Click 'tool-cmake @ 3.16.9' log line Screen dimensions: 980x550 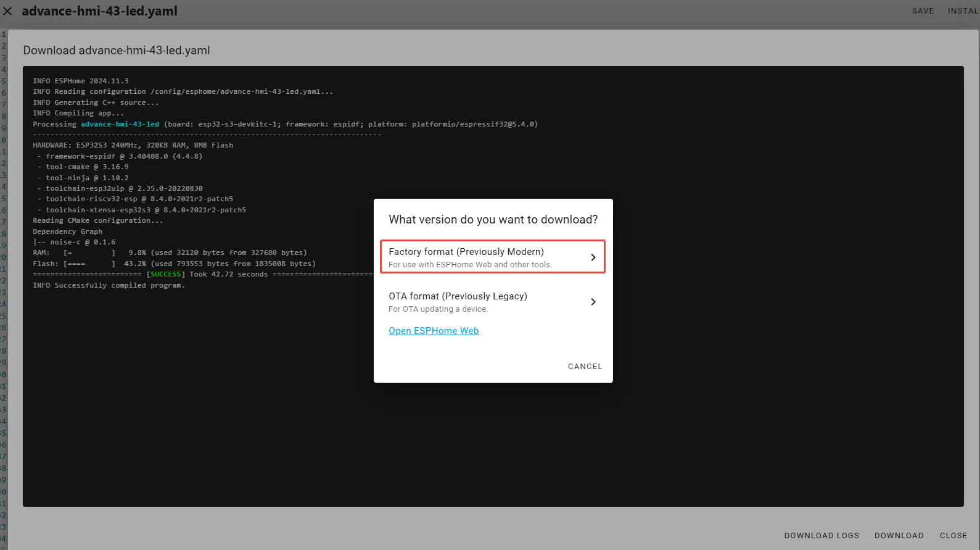pos(83,167)
